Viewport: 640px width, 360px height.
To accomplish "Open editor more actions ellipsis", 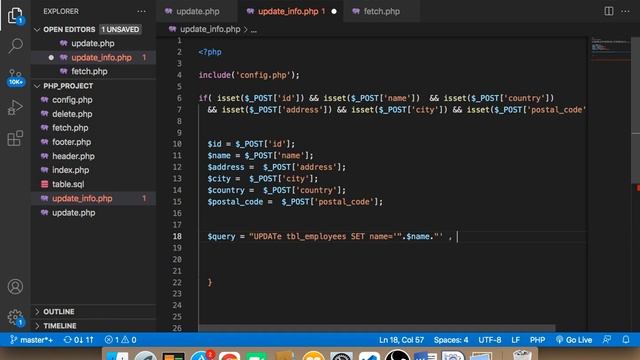I will pos(625,11).
